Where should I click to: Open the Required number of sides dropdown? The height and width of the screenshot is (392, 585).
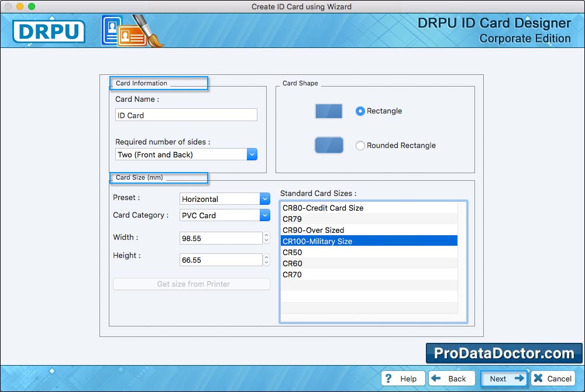(x=252, y=154)
